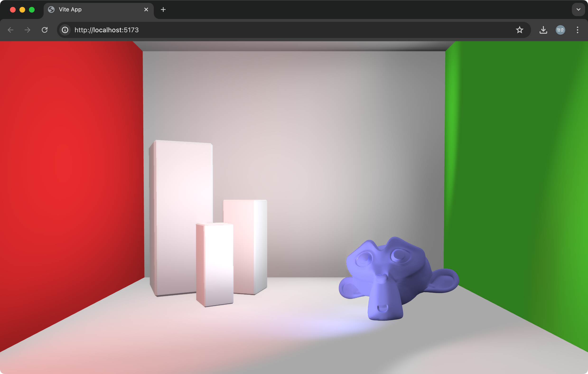Bookmark this page with the star

519,30
